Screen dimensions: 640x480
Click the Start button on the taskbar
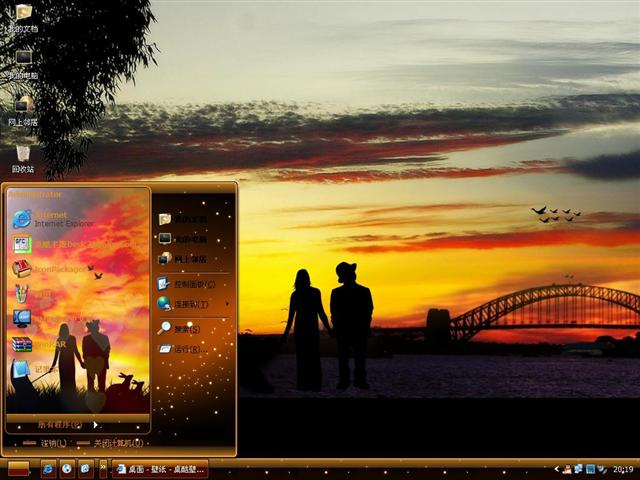click(18, 468)
